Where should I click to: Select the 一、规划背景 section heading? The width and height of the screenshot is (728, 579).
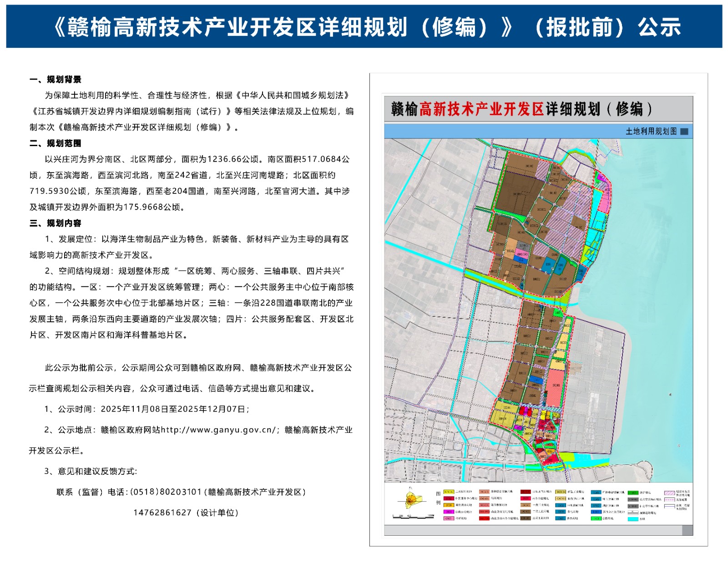56,80
